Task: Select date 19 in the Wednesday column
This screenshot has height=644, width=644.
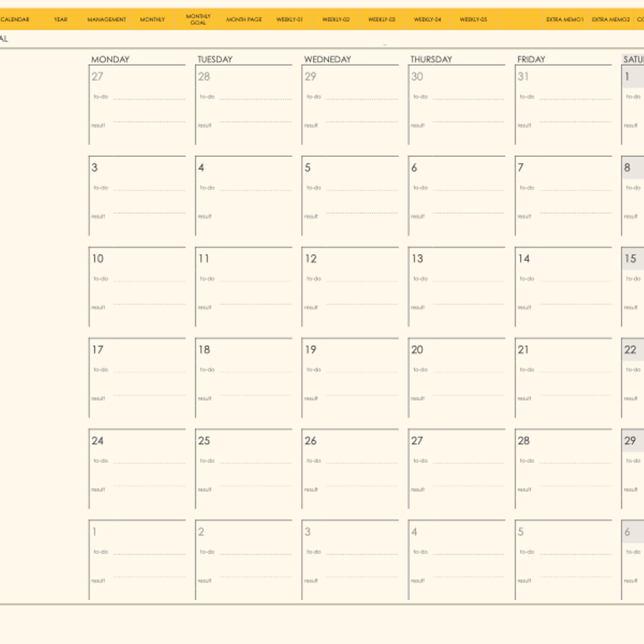Action: point(311,350)
